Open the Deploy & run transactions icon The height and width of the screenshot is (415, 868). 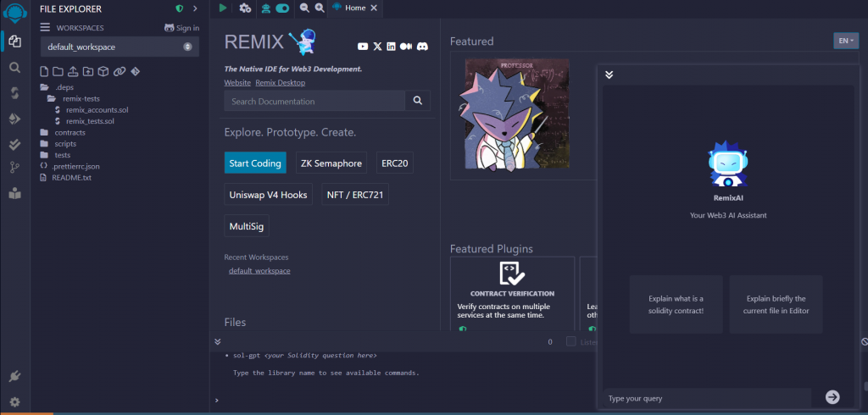[x=15, y=119]
